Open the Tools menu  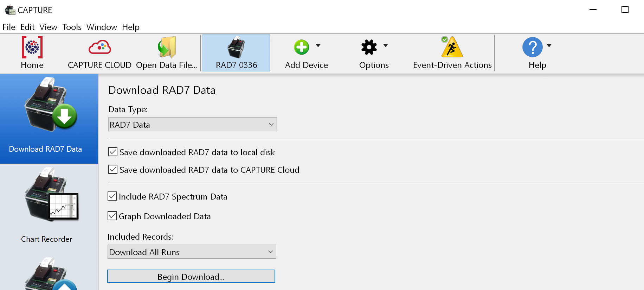(72, 27)
